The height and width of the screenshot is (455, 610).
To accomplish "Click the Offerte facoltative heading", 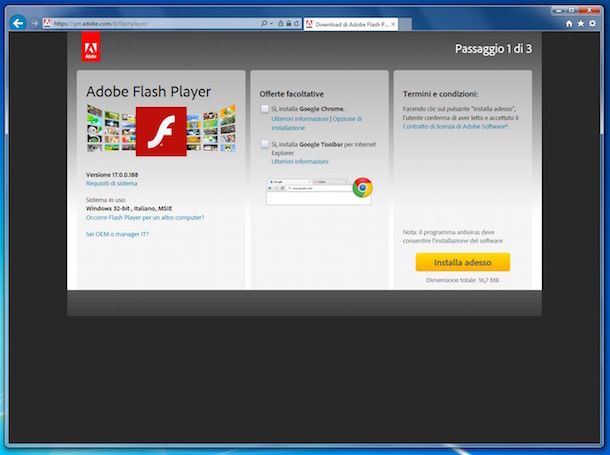I will 291,94.
